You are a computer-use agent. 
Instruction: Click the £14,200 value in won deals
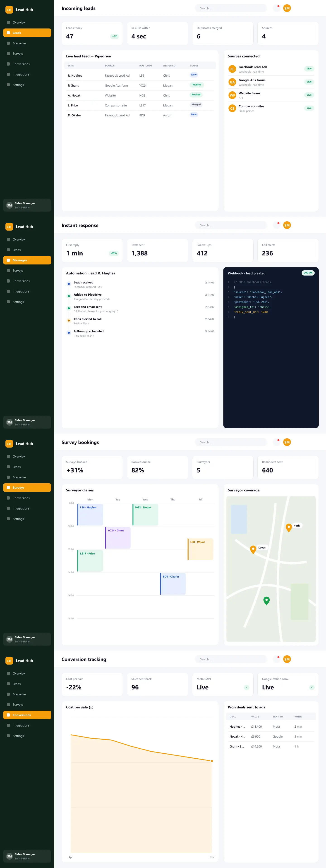coord(256,746)
